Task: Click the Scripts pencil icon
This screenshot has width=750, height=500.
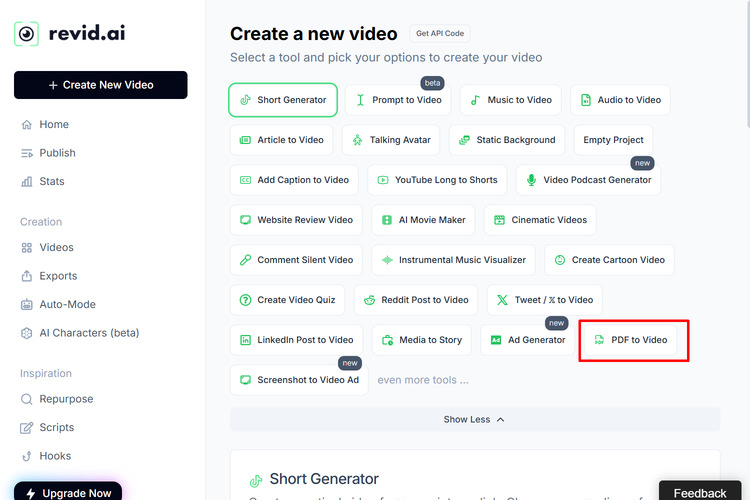Action: point(27,427)
